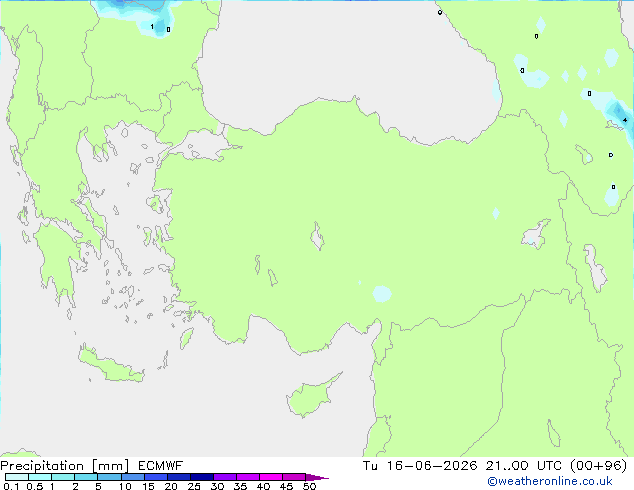The image size is (634, 490).
Task: Click the '0.1' legend scale label
Action: pyautogui.click(x=11, y=486)
